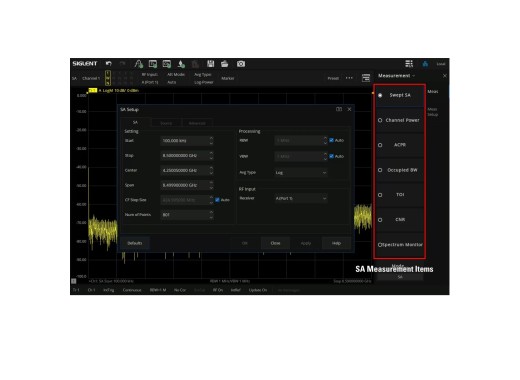The width and height of the screenshot is (520, 380).
Task: Switch to the SA tab in dialog
Action: click(135, 122)
